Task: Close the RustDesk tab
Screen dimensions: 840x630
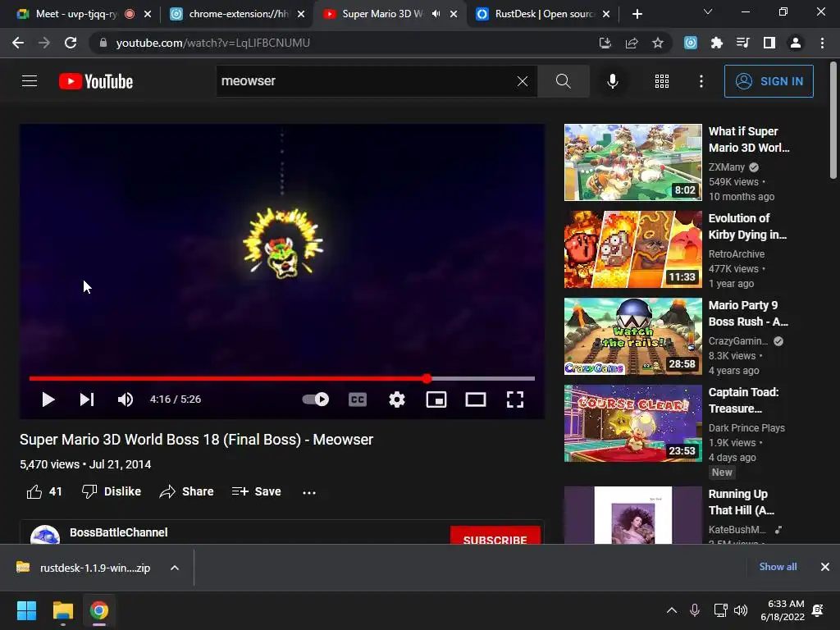Action: (x=606, y=14)
